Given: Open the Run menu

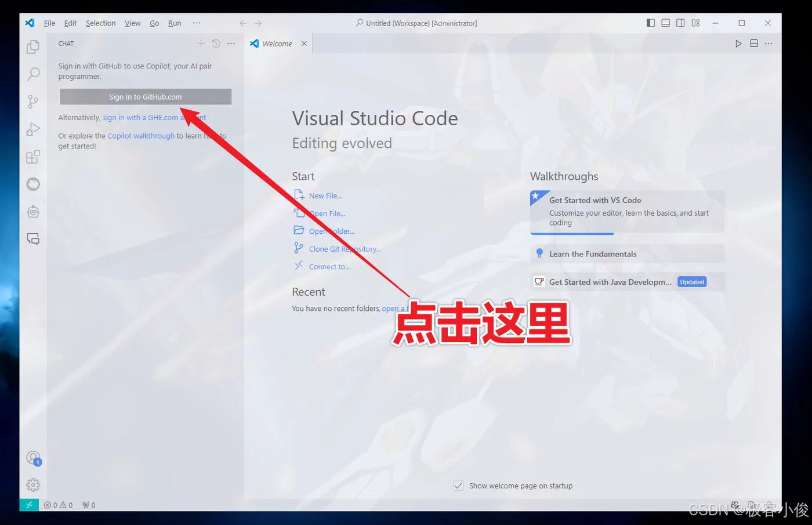Looking at the screenshot, I should [175, 23].
